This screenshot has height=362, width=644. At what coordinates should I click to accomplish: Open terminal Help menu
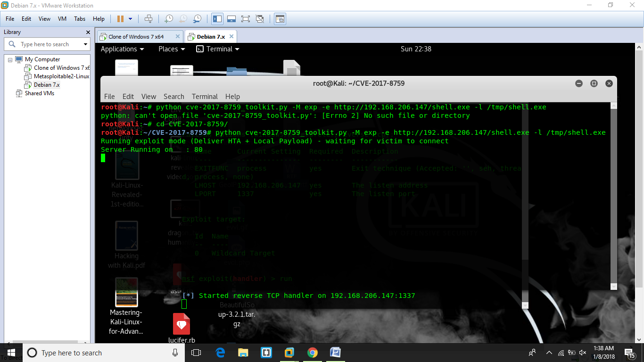pos(232,96)
